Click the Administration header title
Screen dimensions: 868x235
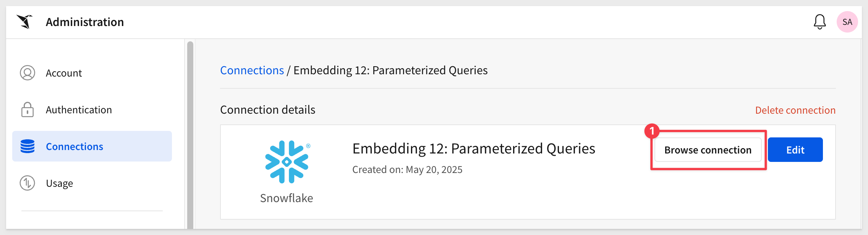tap(85, 22)
